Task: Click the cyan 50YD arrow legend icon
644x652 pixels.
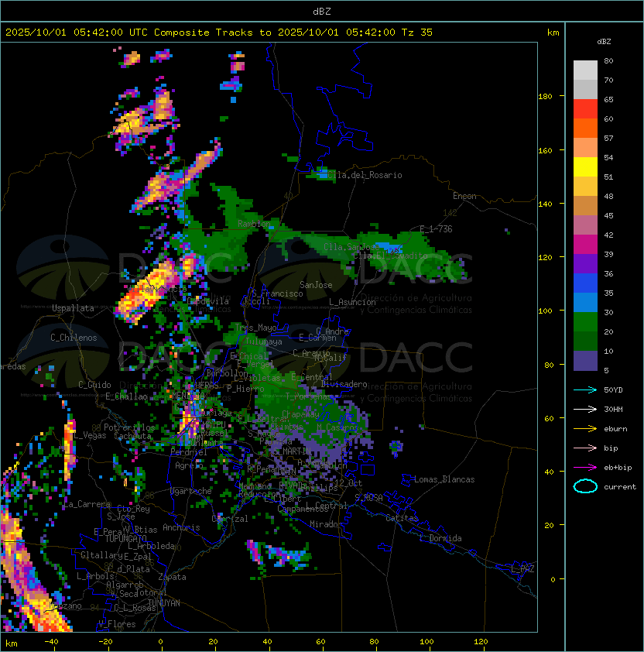Action: [x=585, y=390]
